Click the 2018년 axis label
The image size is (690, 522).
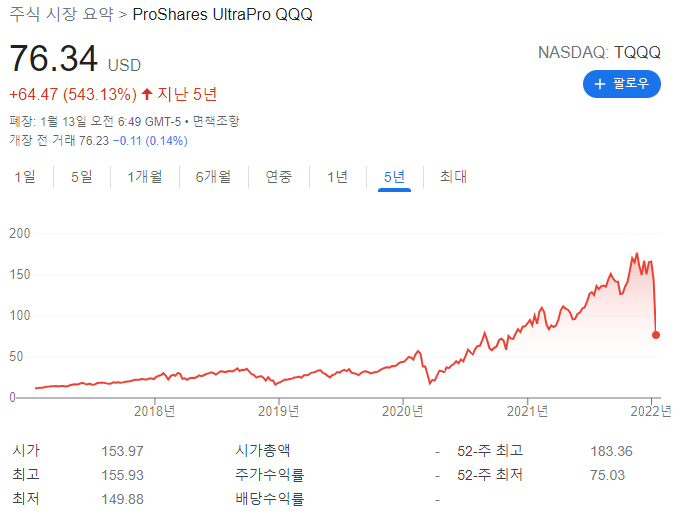(154, 411)
